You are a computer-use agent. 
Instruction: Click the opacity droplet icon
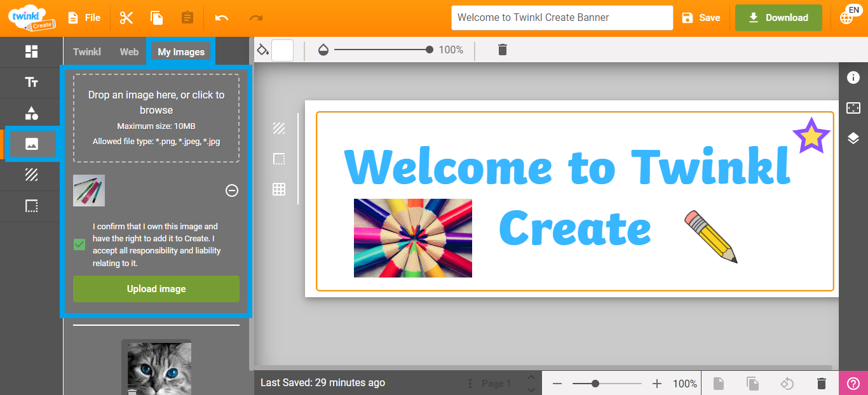(323, 50)
